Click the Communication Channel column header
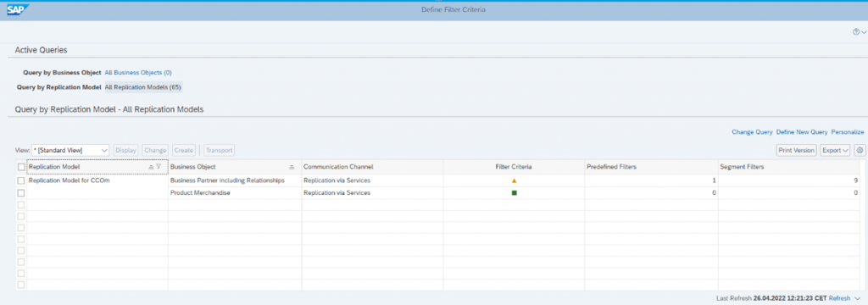The height and width of the screenshot is (305, 868). 372,167
